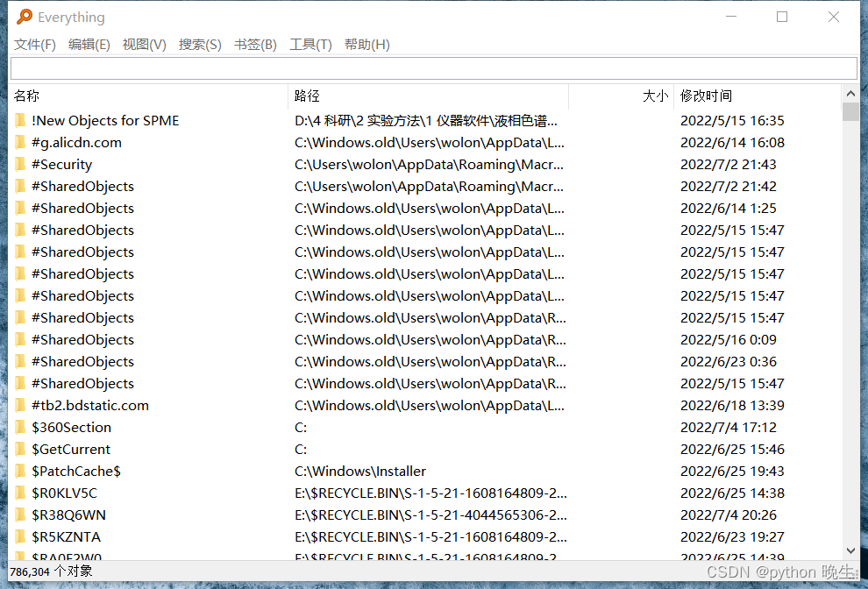This screenshot has height=589, width=868.
Task: Click the scrollbar up arrow
Action: coord(850,94)
